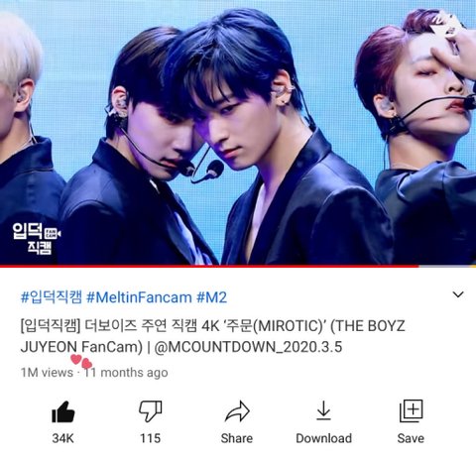Click the Share label

[x=237, y=438]
